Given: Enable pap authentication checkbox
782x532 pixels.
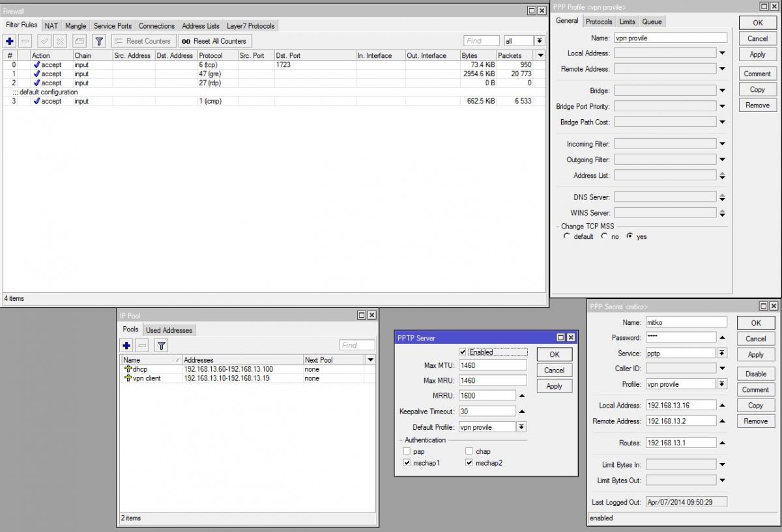Looking at the screenshot, I should (407, 451).
